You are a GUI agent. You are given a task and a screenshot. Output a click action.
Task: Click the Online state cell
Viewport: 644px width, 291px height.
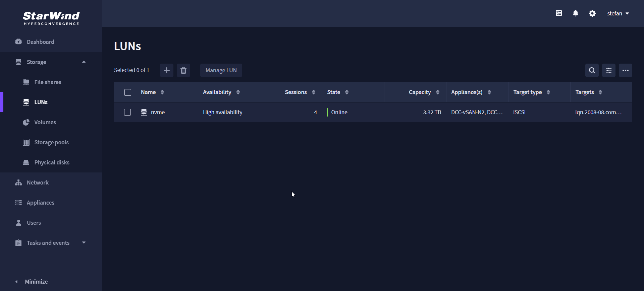coord(339,112)
